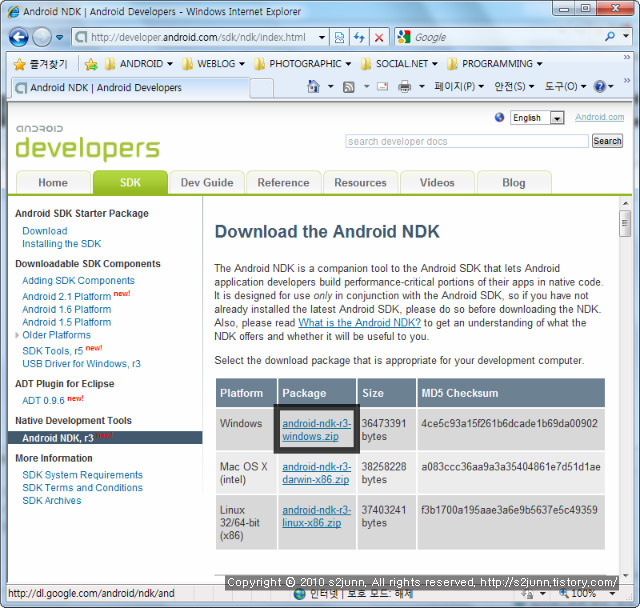The image size is (640, 608).
Task: Select Android NDK, r3 sidebar item
Action: click(105, 438)
